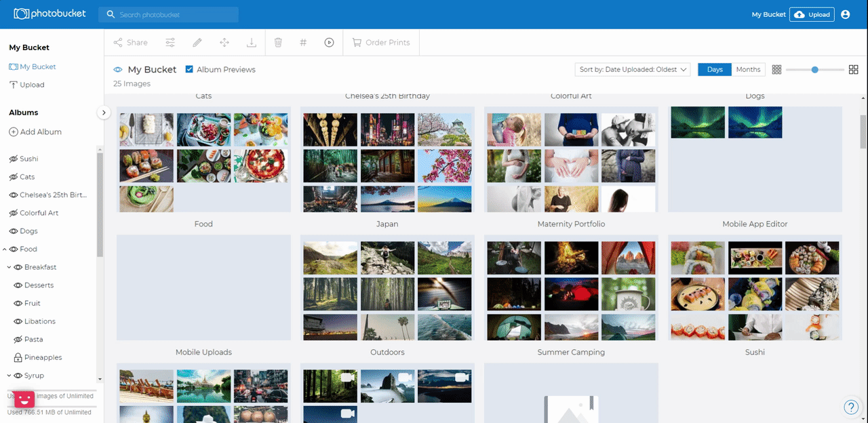Select the Pineapples album label in sidebar
Viewport: 868px width, 423px height.
point(43,357)
